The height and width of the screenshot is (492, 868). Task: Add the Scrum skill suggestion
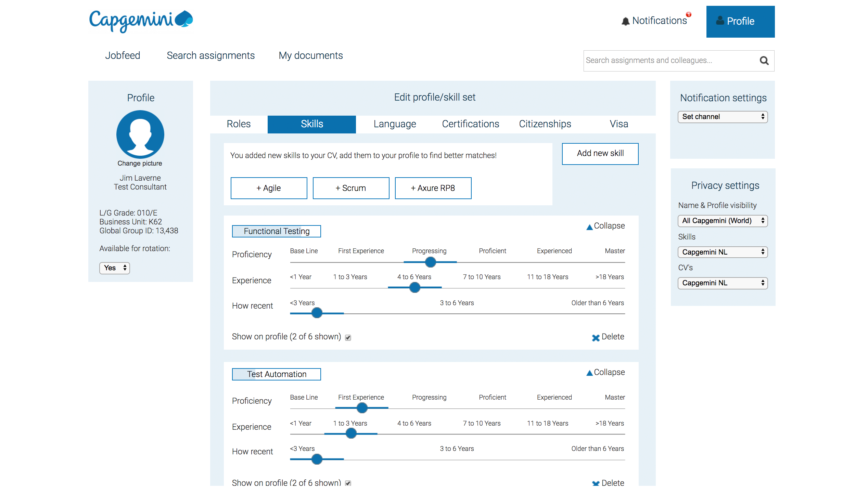(350, 188)
